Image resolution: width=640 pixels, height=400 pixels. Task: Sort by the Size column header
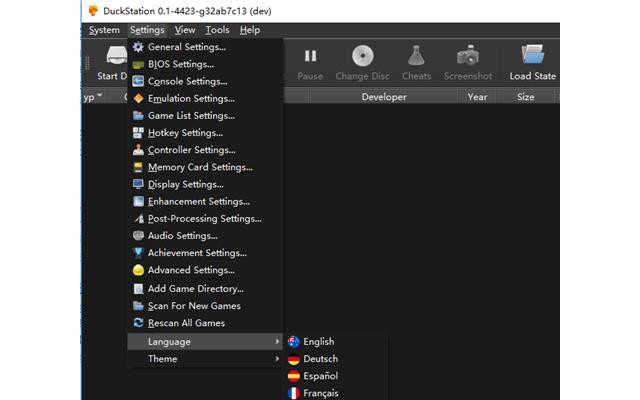pos(525,97)
